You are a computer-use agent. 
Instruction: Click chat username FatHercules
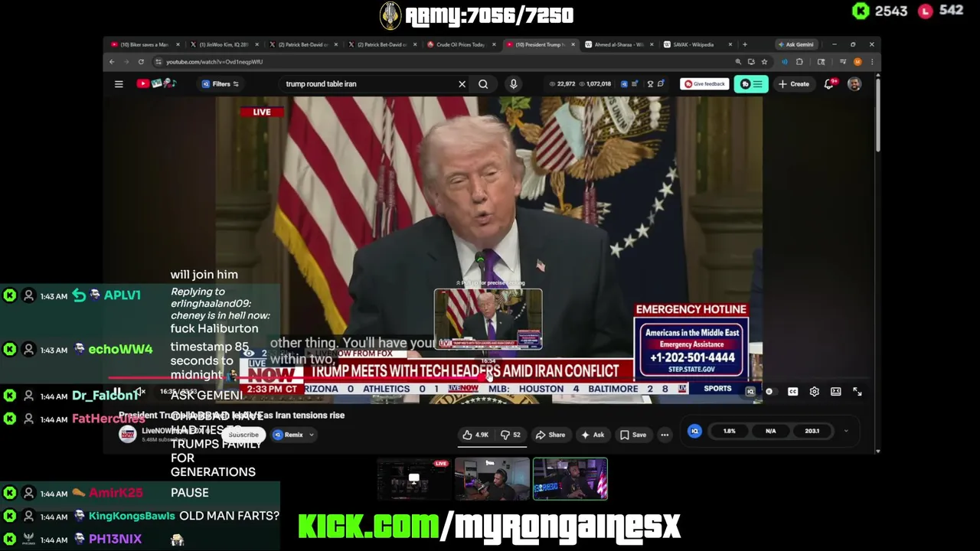click(x=109, y=419)
